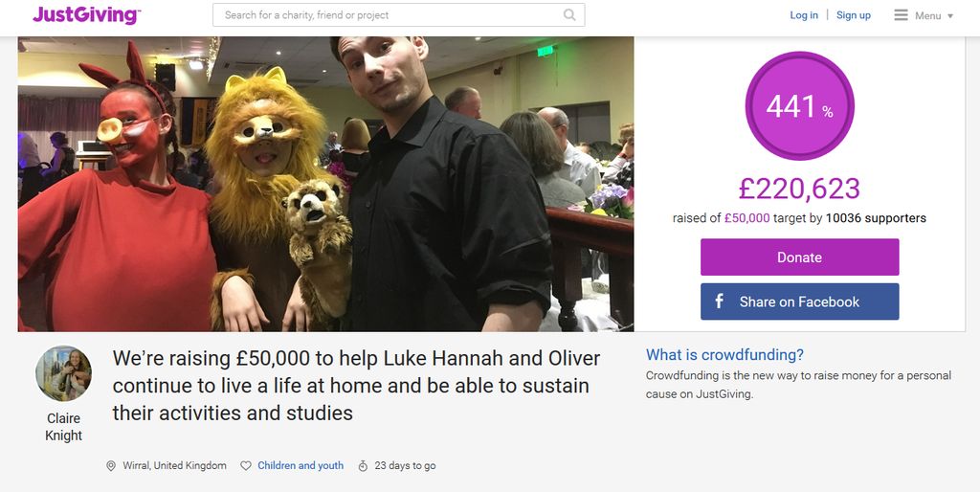Expand the Menu dropdown arrow
Viewport: 980px width, 492px height.
(x=950, y=16)
